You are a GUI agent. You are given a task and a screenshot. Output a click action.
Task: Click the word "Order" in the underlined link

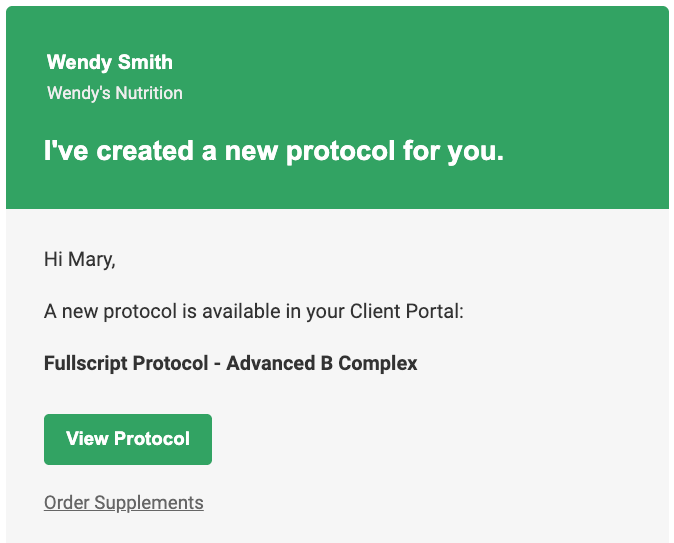click(x=67, y=503)
